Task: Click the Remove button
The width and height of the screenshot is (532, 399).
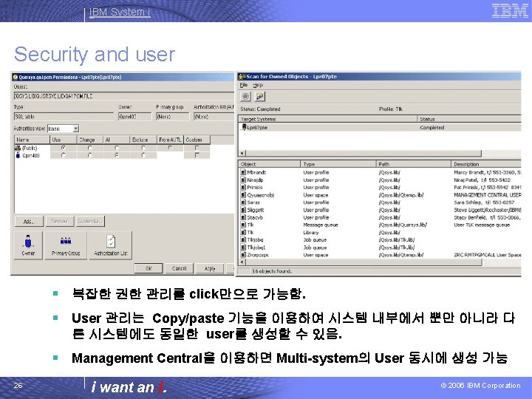Action: (59, 221)
